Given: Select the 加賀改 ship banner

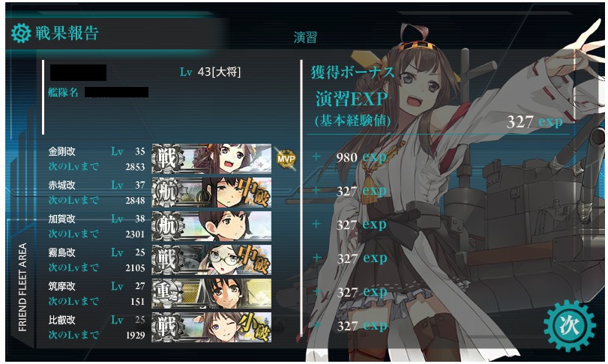Looking at the screenshot, I should 211,226.
